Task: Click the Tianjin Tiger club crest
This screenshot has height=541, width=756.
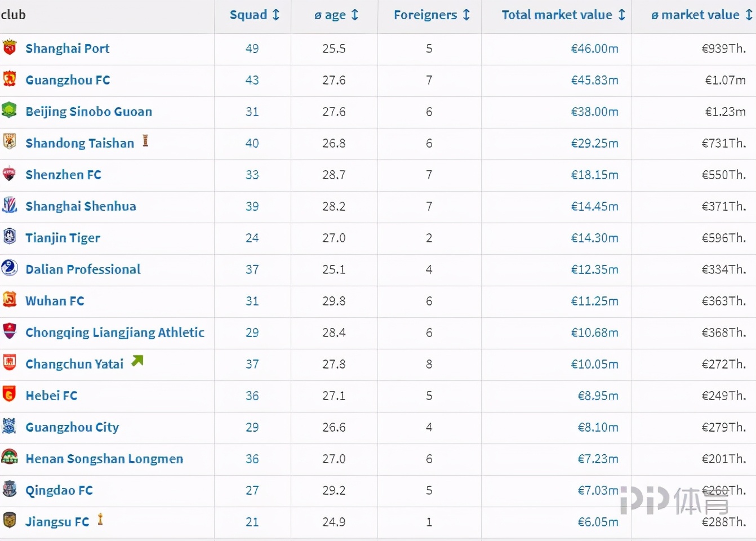Action: (x=10, y=236)
